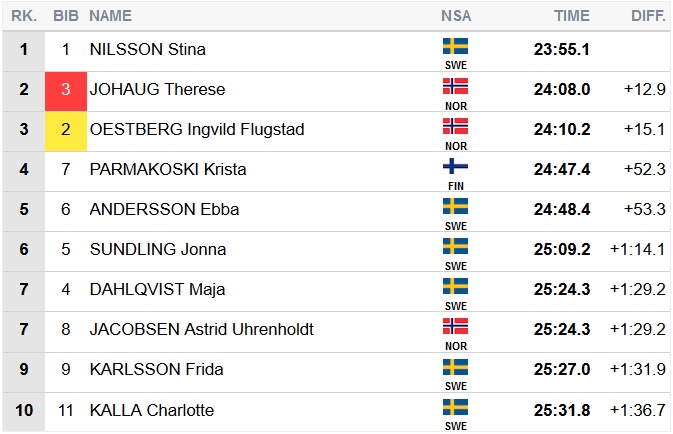Click Ebba Andersson's Swedish flag icon

[x=455, y=206]
